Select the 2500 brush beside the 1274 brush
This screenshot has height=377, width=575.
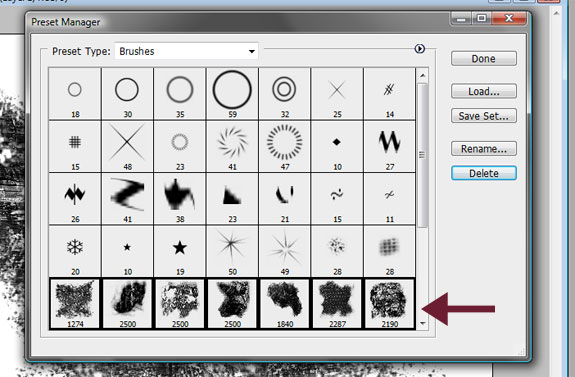coord(127,304)
